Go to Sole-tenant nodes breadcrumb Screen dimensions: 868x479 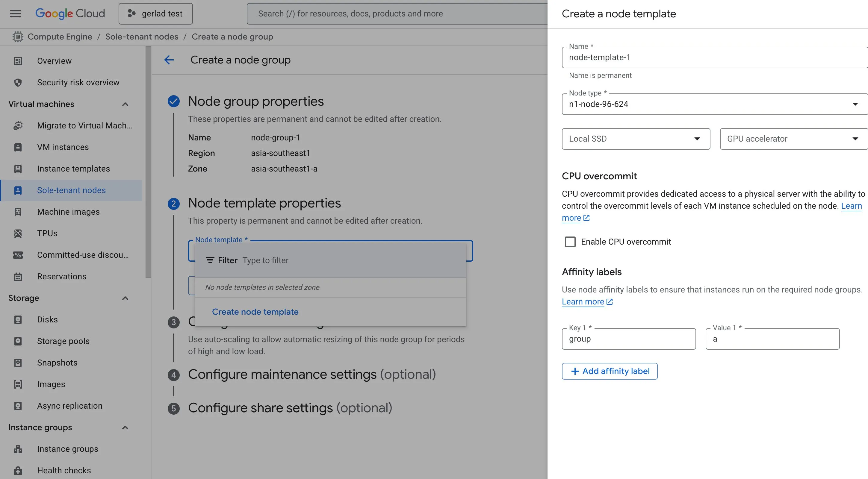[142, 37]
